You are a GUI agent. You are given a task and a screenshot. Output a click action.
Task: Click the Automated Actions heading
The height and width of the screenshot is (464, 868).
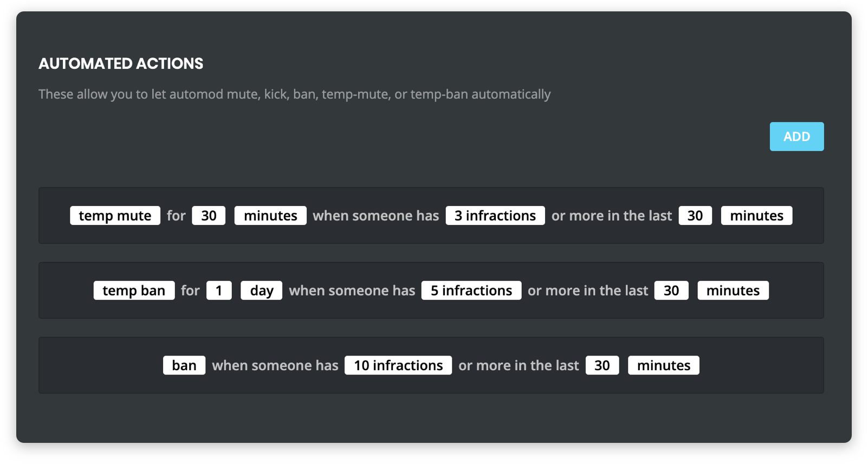[x=121, y=64]
